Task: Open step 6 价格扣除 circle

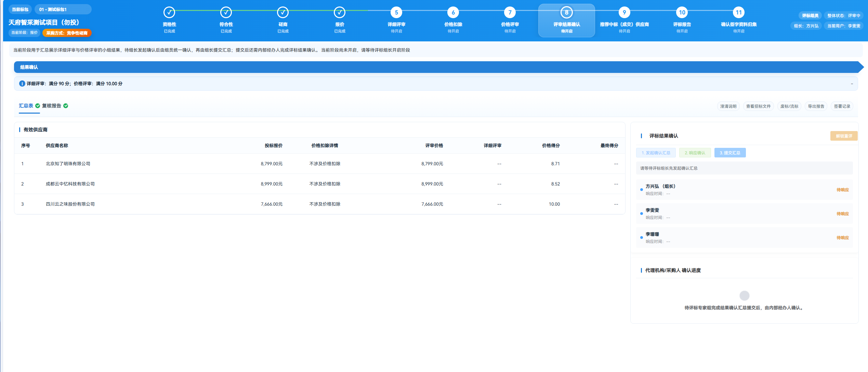Action: [453, 13]
